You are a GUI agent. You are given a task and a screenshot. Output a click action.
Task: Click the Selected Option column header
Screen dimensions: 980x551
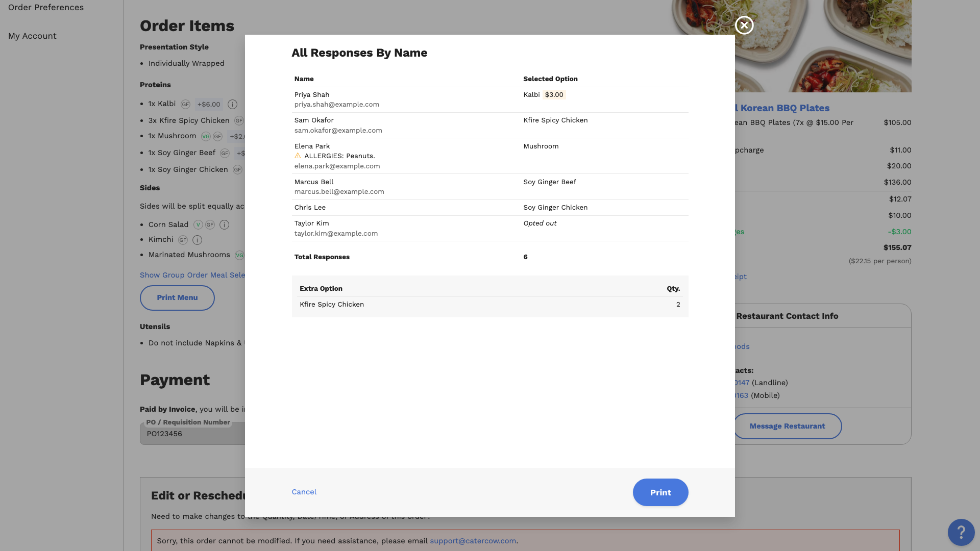550,79
